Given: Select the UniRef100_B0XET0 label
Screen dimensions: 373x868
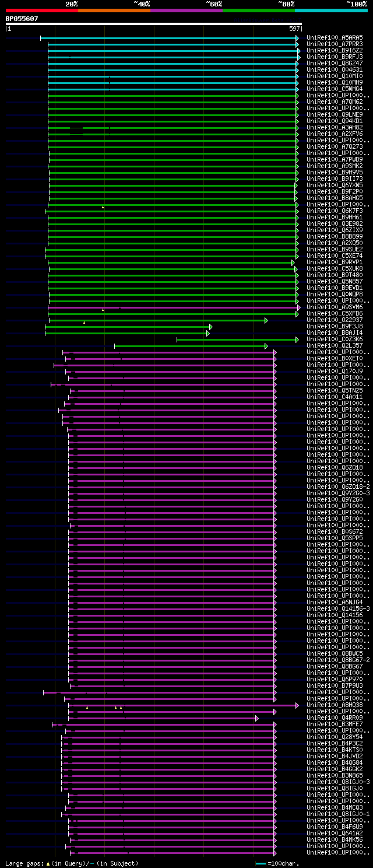Looking at the screenshot, I should tap(335, 358).
